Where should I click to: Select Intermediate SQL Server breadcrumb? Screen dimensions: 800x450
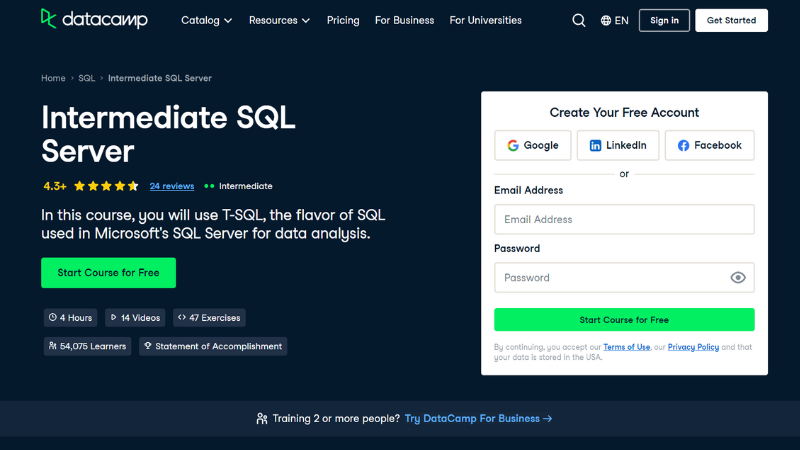[x=160, y=78]
